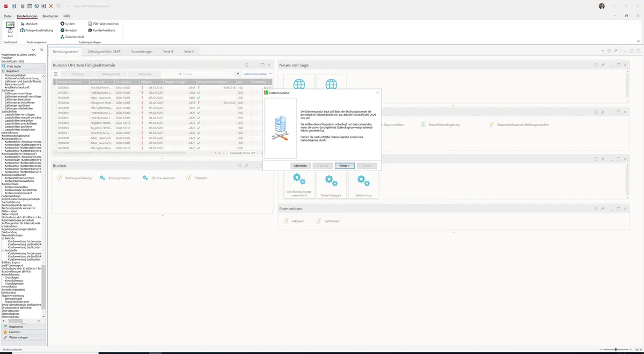Screen dimensions: 644x354
Task: Refresh the Neues von Sage panel
Action: [596, 65]
